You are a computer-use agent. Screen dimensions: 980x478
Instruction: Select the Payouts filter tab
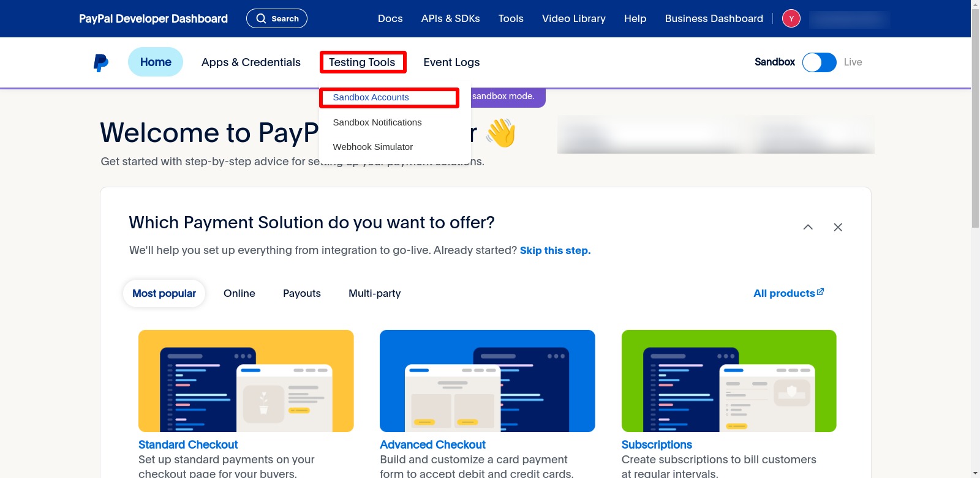coord(302,293)
